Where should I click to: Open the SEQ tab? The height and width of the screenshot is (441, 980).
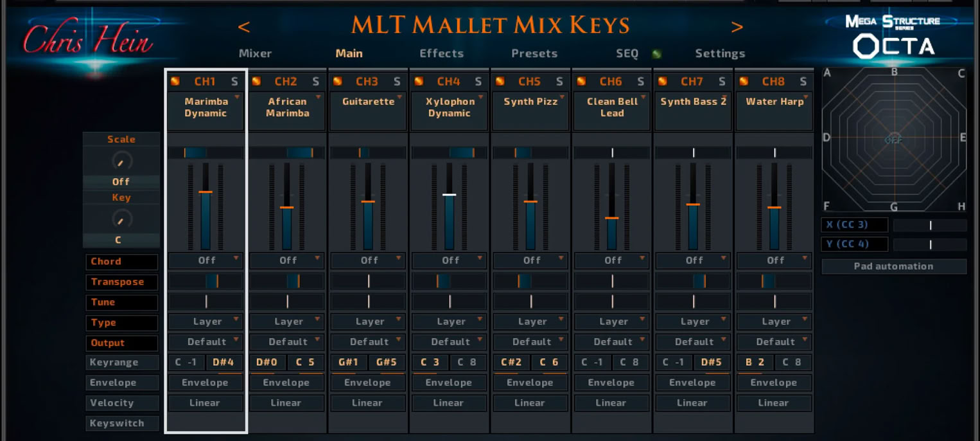(627, 53)
